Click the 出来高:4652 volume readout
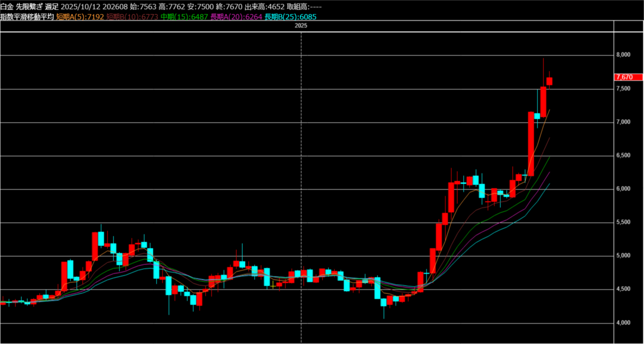The image size is (644, 344). [x=264, y=7]
